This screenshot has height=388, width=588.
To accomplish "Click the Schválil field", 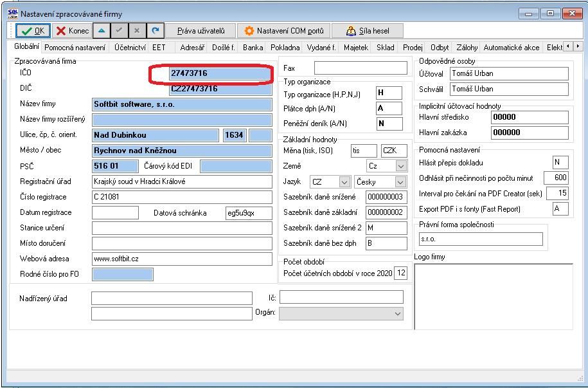I will click(509, 89).
